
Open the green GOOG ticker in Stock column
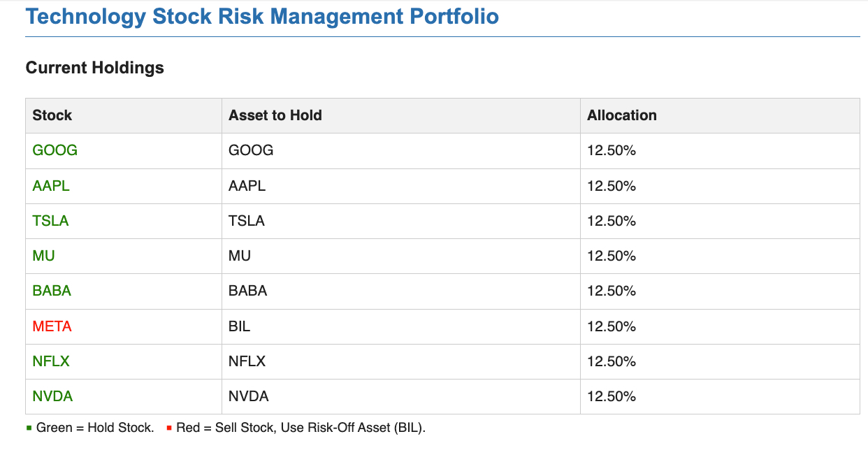pyautogui.click(x=55, y=150)
